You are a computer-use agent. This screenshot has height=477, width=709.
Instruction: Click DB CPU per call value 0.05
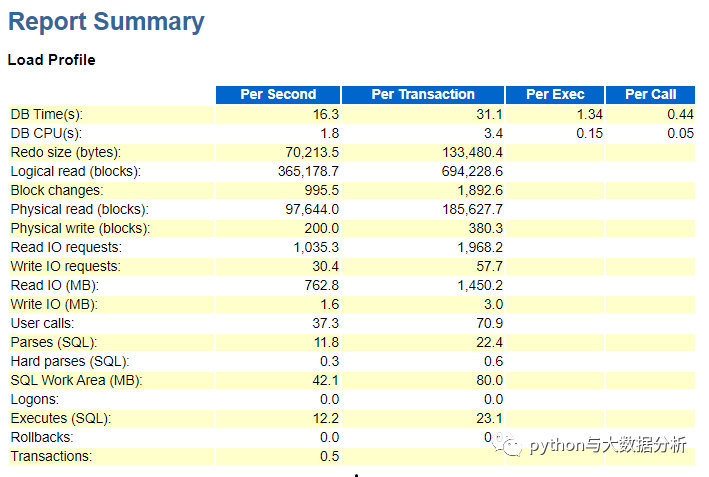tap(681, 133)
